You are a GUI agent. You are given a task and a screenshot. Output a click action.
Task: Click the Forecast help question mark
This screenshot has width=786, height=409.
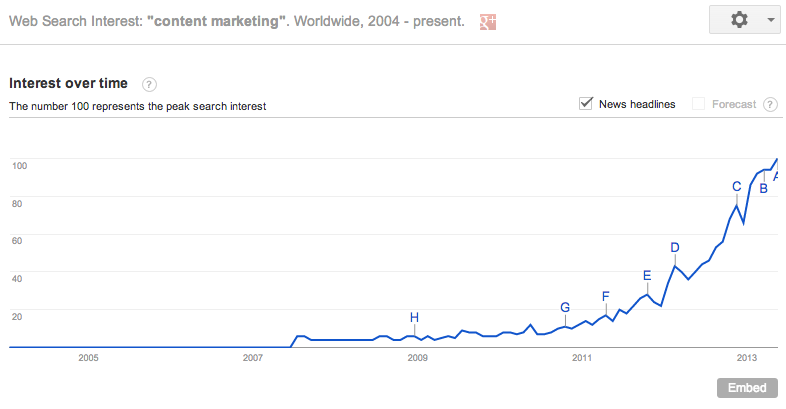(770, 104)
